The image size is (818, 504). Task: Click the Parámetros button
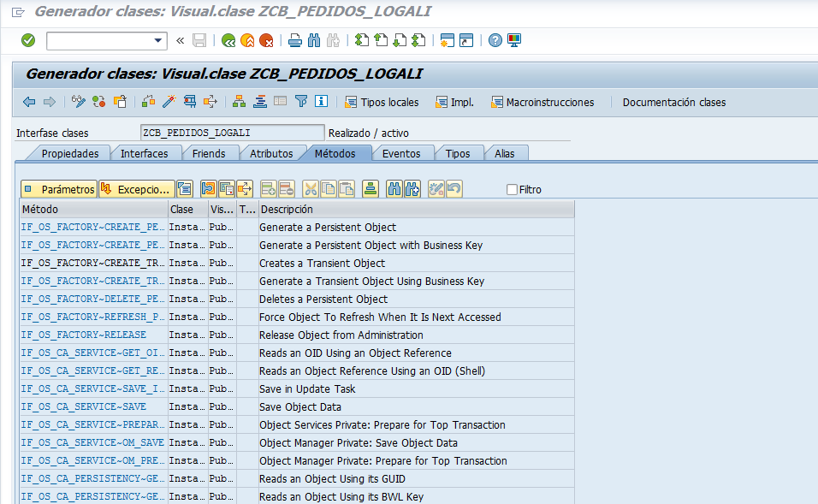(59, 189)
